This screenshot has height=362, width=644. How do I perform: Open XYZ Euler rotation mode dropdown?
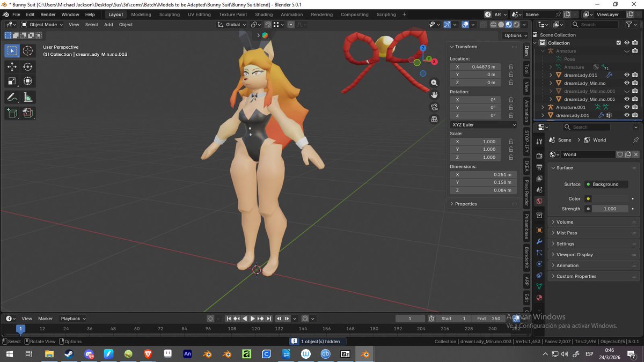click(484, 124)
